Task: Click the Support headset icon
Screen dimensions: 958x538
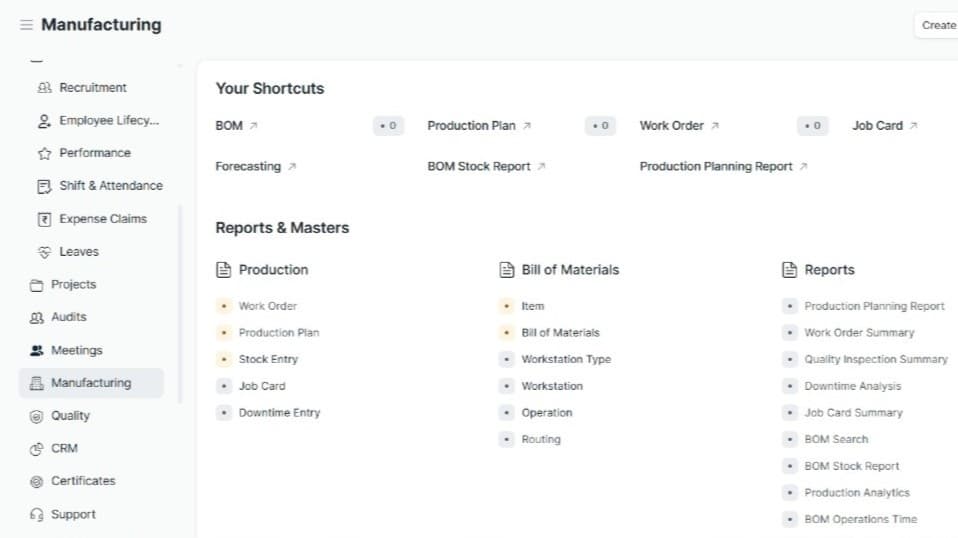Action: pos(36,515)
